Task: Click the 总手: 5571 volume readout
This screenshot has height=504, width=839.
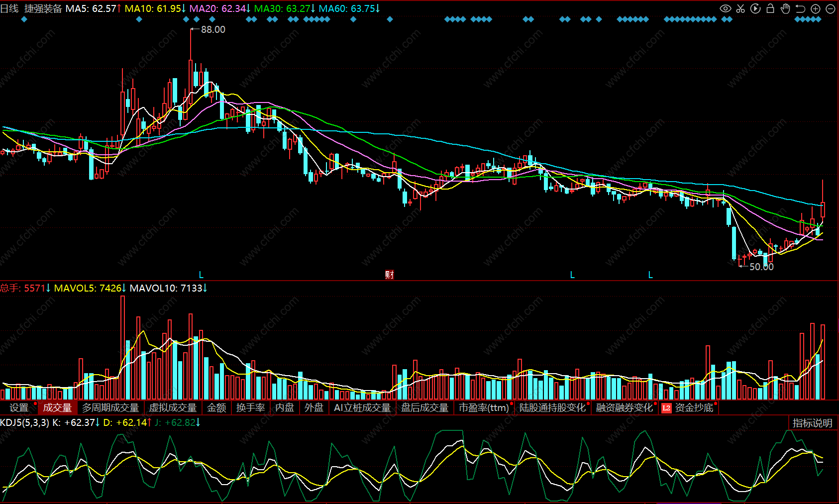Action: click(25, 288)
